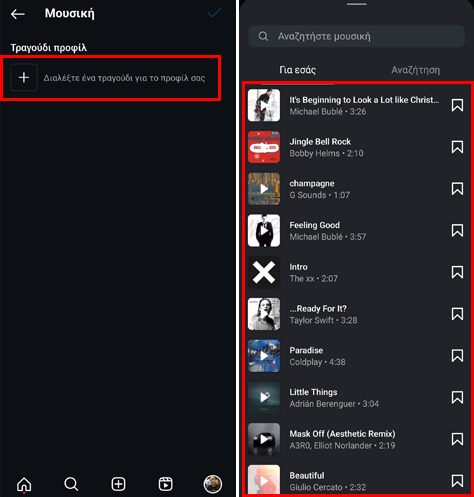
Task: Tap the ...Ready For It? album cover
Action: pos(264,314)
